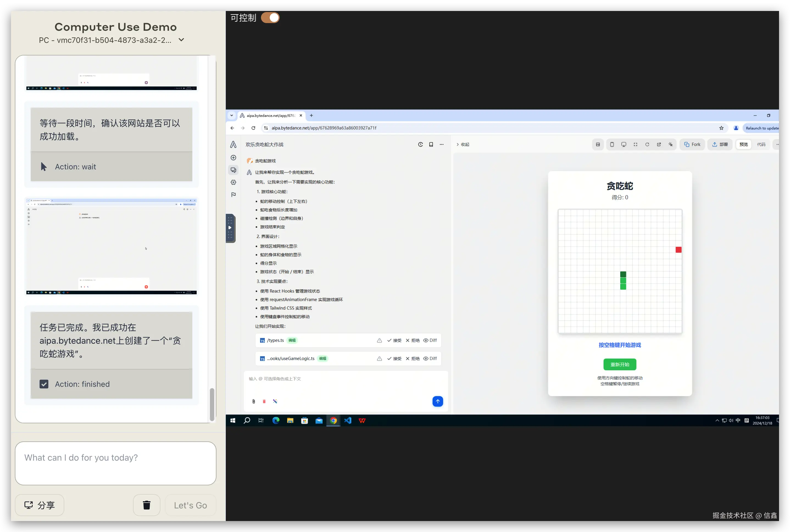790x532 pixels.
Task: Click the Fork button
Action: tap(692, 145)
